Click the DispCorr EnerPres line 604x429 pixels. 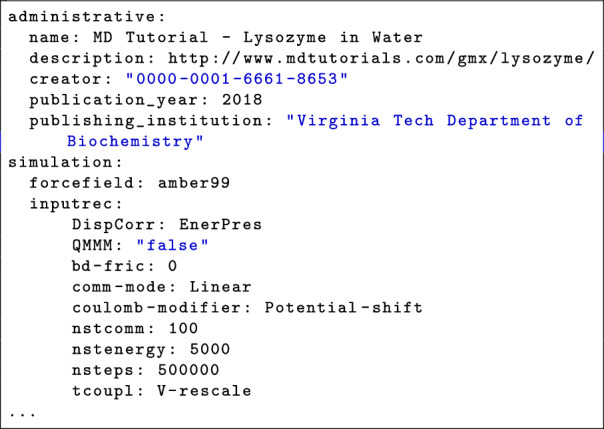[167, 225]
